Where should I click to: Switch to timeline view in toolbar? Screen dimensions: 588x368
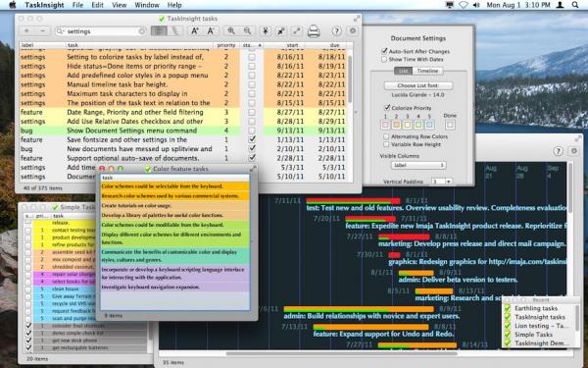point(175,31)
